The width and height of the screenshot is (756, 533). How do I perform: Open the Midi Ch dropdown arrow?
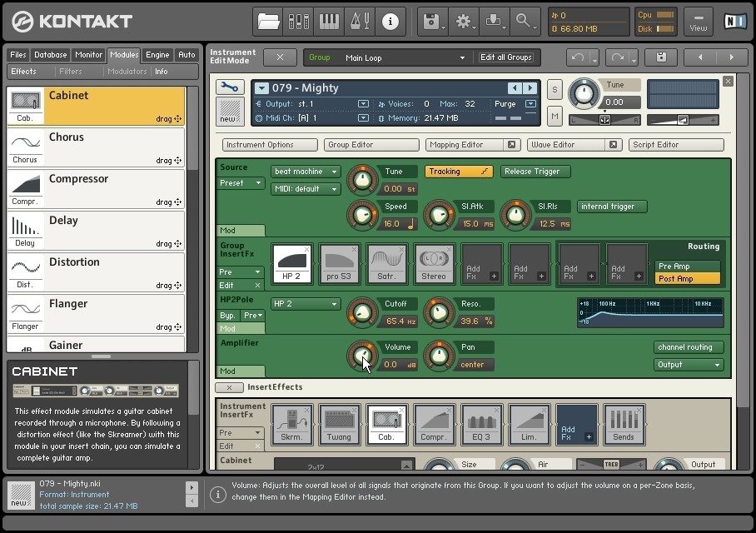tap(364, 117)
